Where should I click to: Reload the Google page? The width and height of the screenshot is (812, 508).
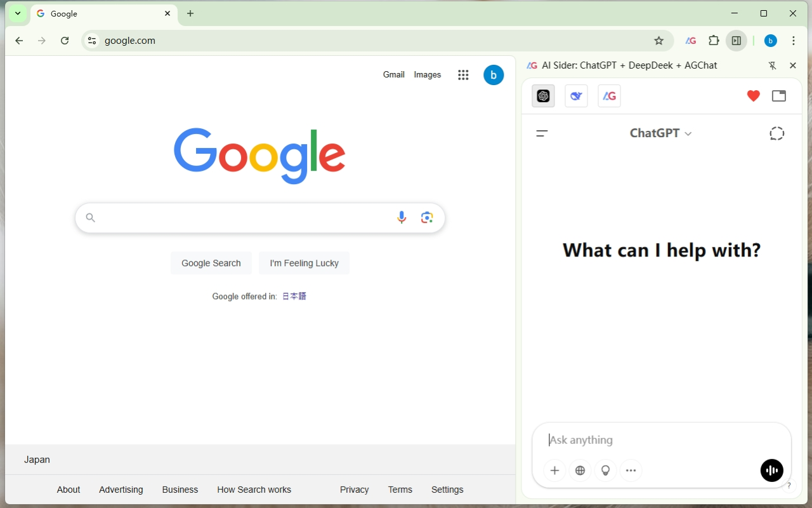(65, 41)
